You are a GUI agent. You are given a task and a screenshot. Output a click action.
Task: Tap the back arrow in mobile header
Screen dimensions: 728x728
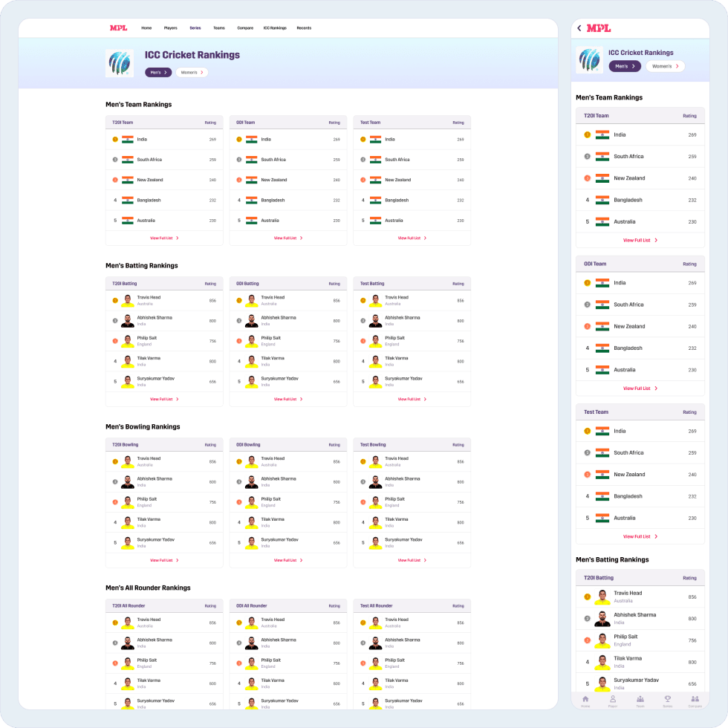coord(579,28)
